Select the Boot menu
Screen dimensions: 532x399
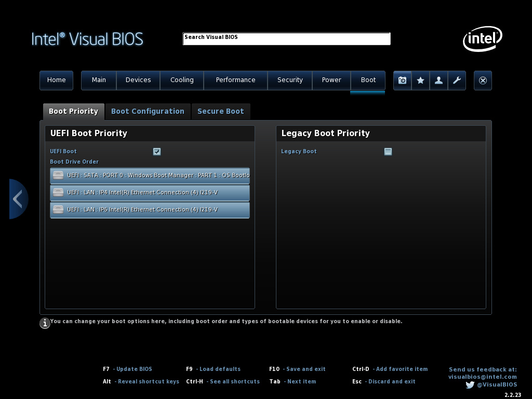coord(368,81)
